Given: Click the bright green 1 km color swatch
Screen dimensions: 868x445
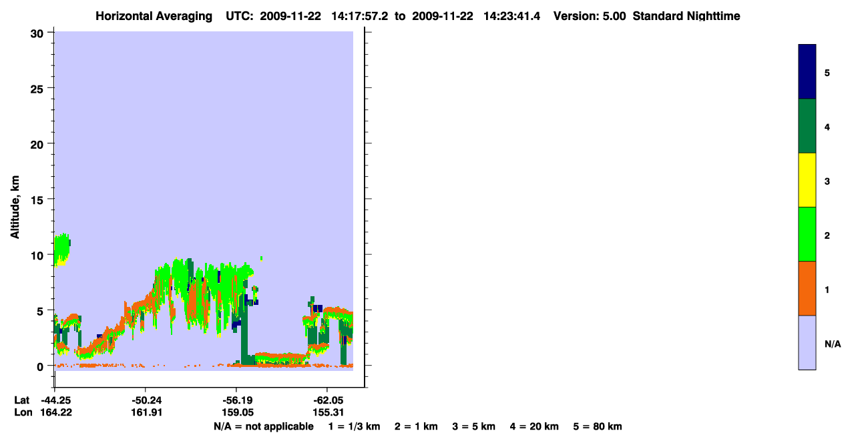Looking at the screenshot, I should [x=807, y=234].
